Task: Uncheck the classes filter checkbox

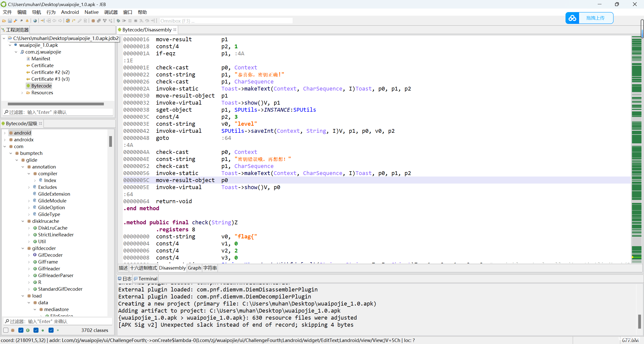Action: tap(21, 330)
